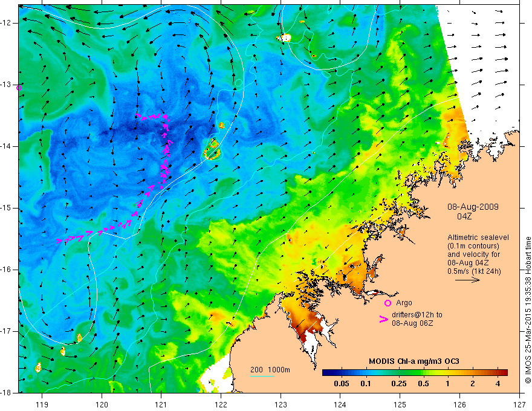Click the '200 1000m' depth label

click(270, 370)
